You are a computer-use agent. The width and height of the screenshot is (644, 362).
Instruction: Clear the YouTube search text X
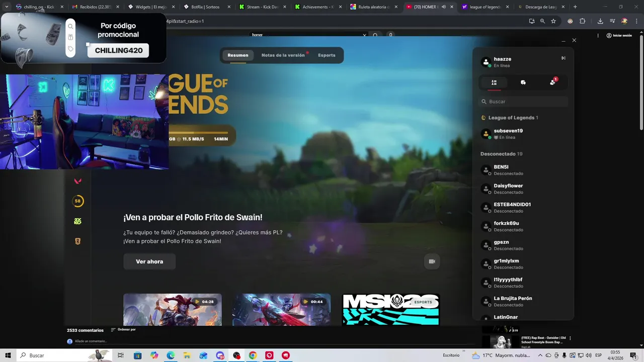[364, 35]
